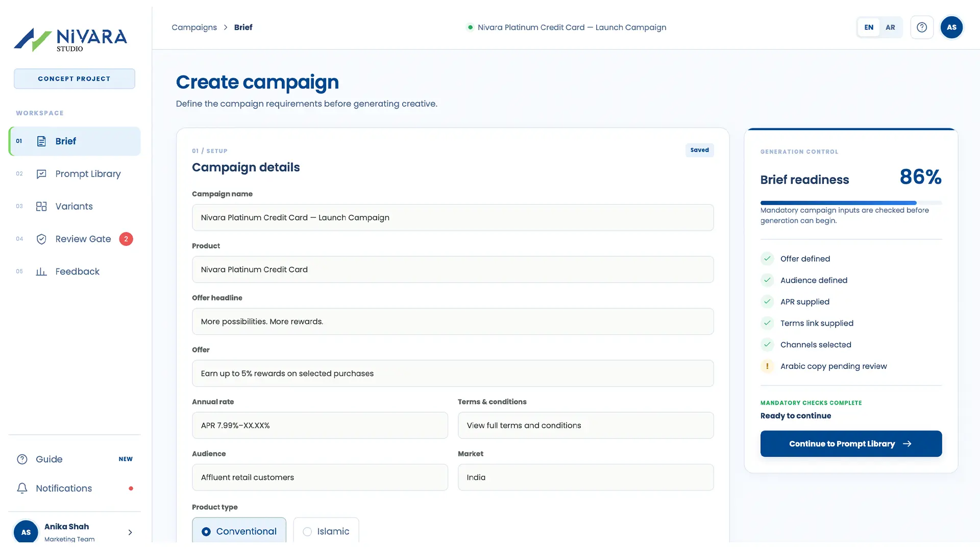Click the green status dot beside campaign title

point(470,28)
